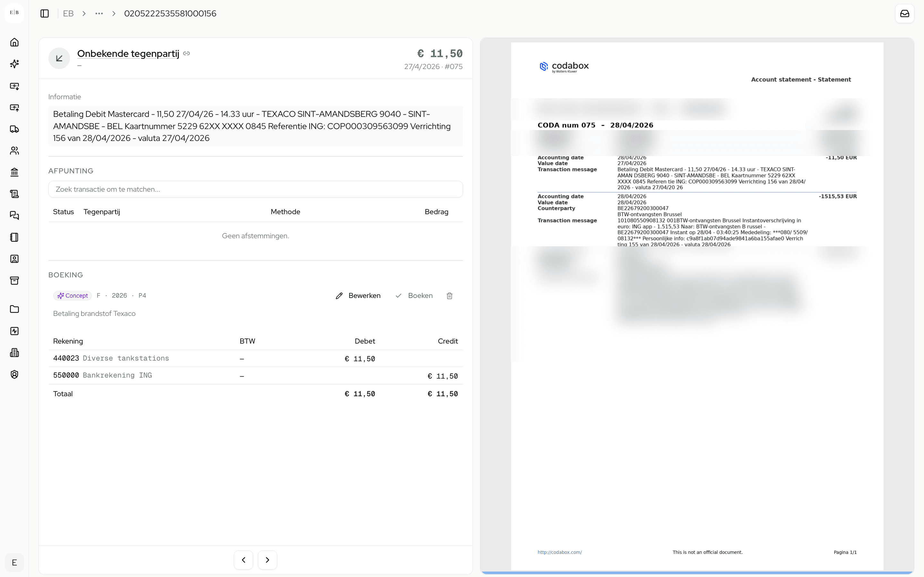Click BE22679200300047 counterparty in statement
Viewport: 924px width, 577px height.
(643, 208)
